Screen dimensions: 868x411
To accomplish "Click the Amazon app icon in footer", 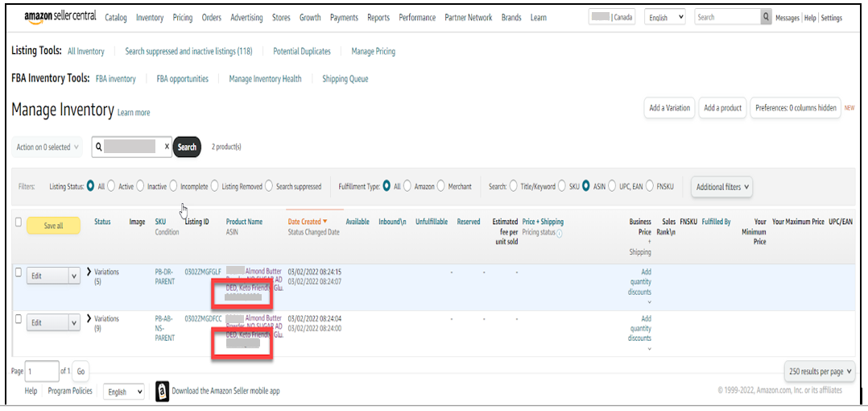I will tap(162, 391).
